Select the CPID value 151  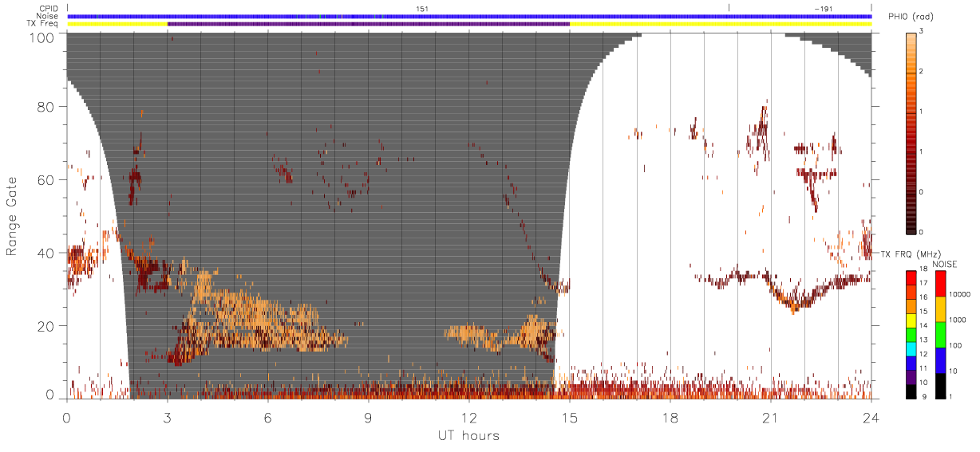tap(421, 8)
